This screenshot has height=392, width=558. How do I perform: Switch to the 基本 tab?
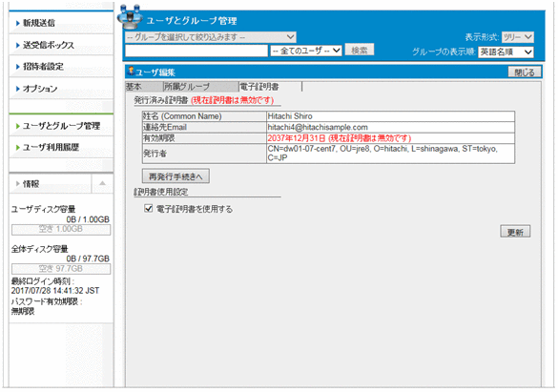coord(144,87)
